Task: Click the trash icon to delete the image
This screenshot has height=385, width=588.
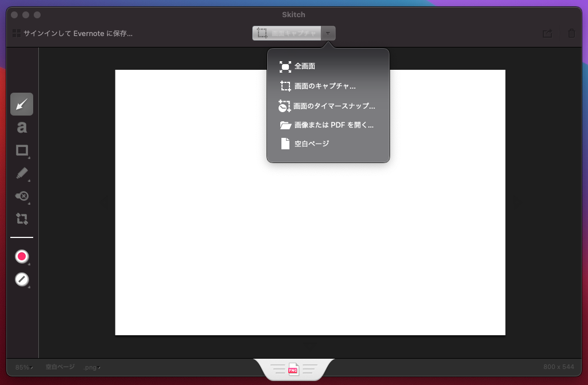Action: click(x=571, y=33)
